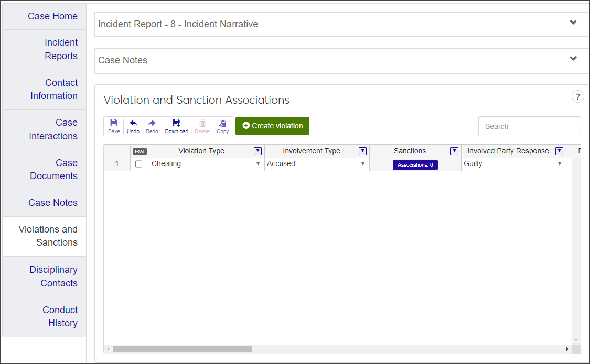
Task: Click the Associations: 0 button
Action: pos(415,165)
